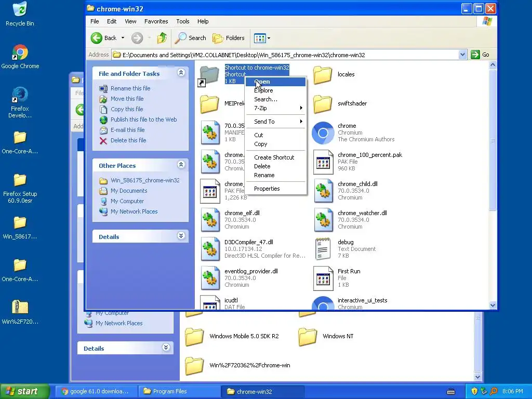The width and height of the screenshot is (532, 399).
Task: Select the eventlog_provider.dll file
Action: point(239,278)
